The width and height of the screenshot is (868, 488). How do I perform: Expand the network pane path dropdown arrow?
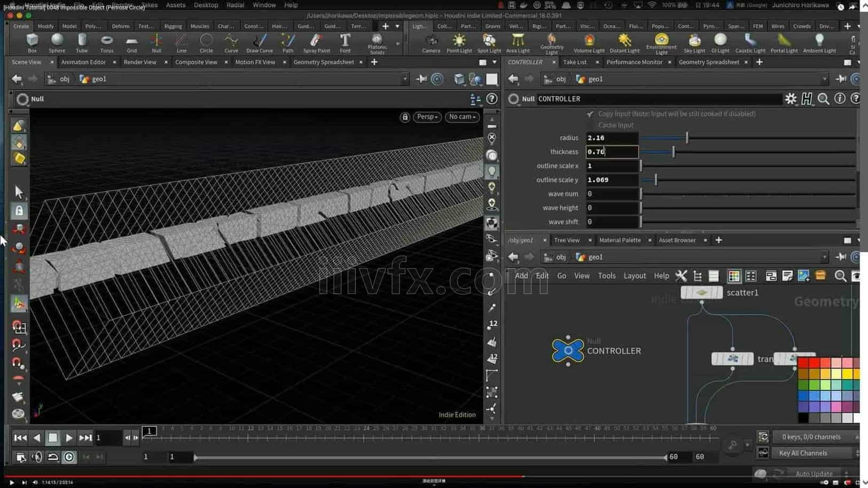click(x=824, y=257)
